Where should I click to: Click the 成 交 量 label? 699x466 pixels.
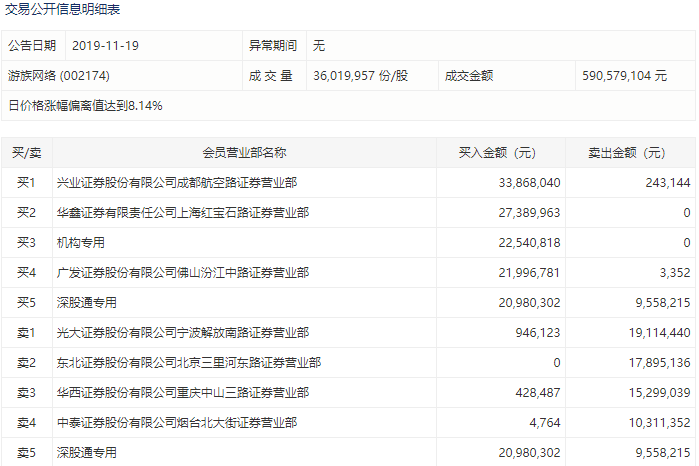click(271, 75)
